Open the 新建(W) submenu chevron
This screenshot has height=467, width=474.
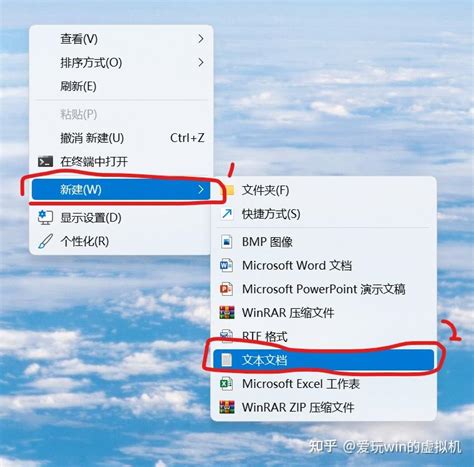(201, 190)
